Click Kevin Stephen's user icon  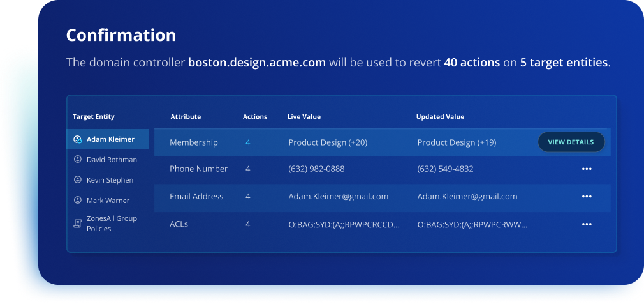tap(78, 180)
